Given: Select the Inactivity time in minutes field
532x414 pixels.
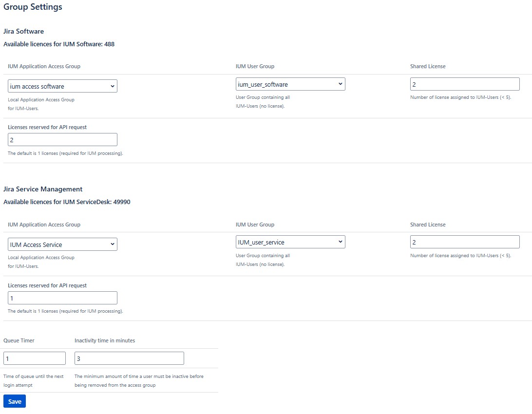Looking at the screenshot, I should [129, 358].
